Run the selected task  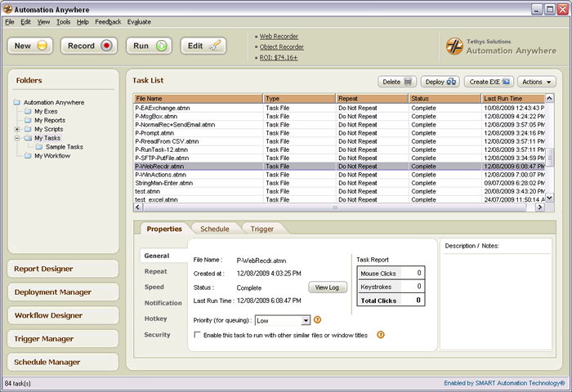pyautogui.click(x=149, y=46)
